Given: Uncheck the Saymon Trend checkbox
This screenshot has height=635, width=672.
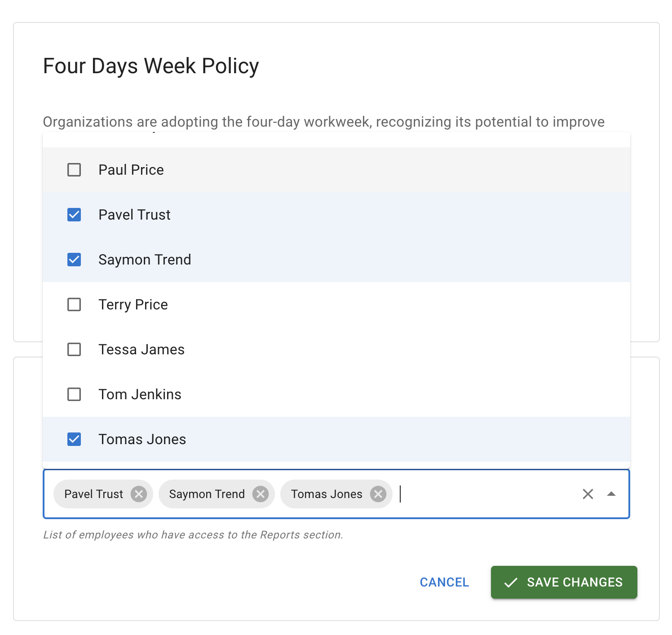Looking at the screenshot, I should (74, 260).
